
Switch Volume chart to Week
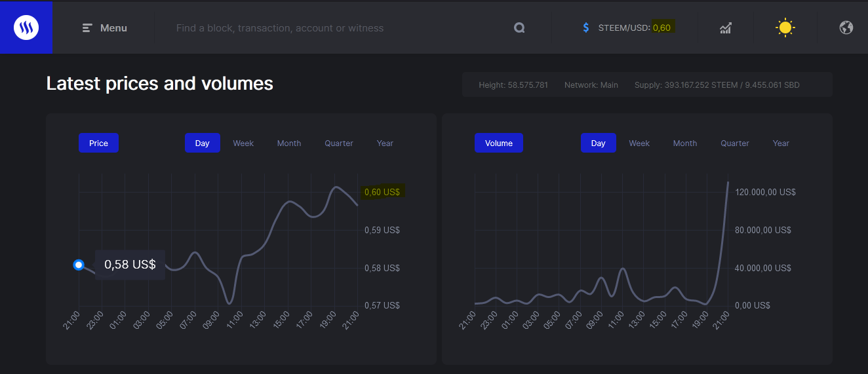pos(639,143)
